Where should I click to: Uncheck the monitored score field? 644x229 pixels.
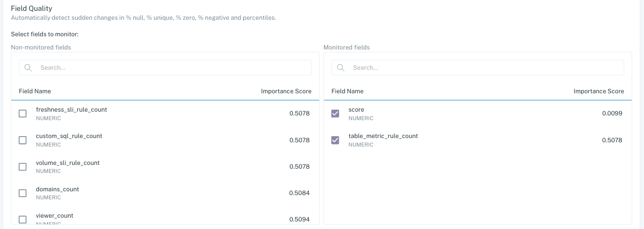pyautogui.click(x=335, y=114)
